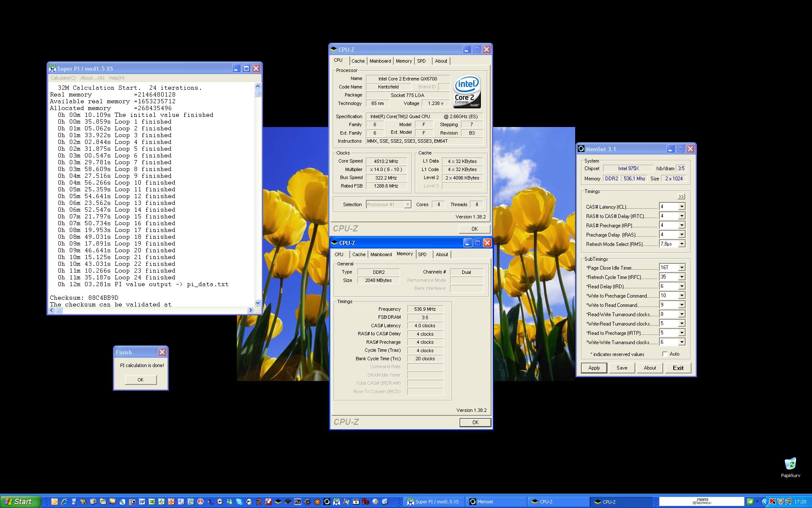This screenshot has height=508, width=812.
Task: Click Super PI horizontal scrollbar thumb
Action: click(59, 310)
